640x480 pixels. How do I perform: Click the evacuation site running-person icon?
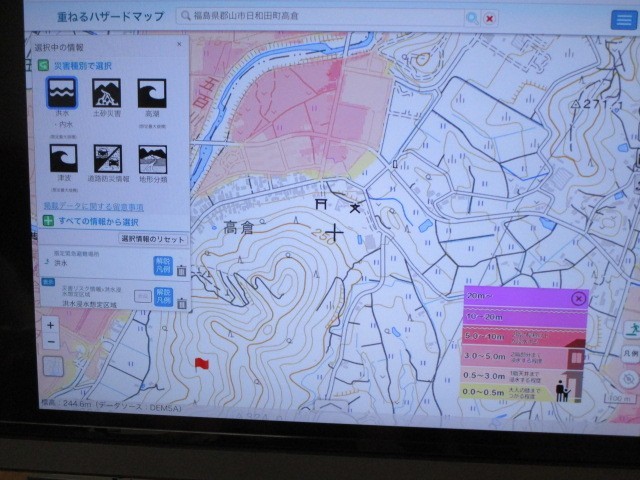pos(631,329)
